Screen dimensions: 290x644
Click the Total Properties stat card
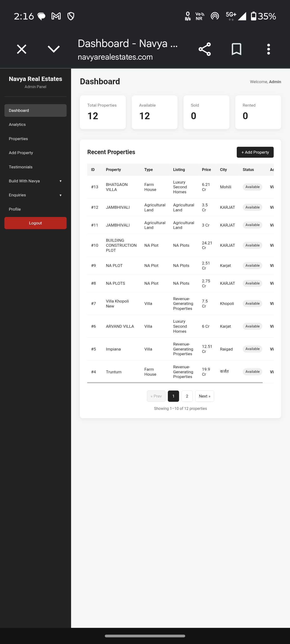(103, 112)
